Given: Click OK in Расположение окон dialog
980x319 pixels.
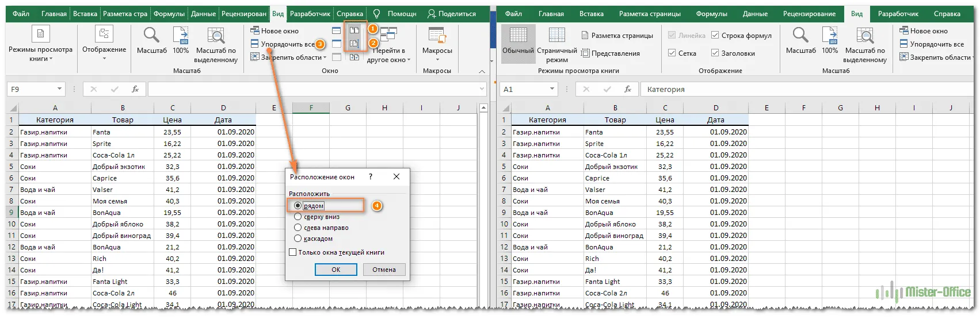Looking at the screenshot, I should (336, 270).
